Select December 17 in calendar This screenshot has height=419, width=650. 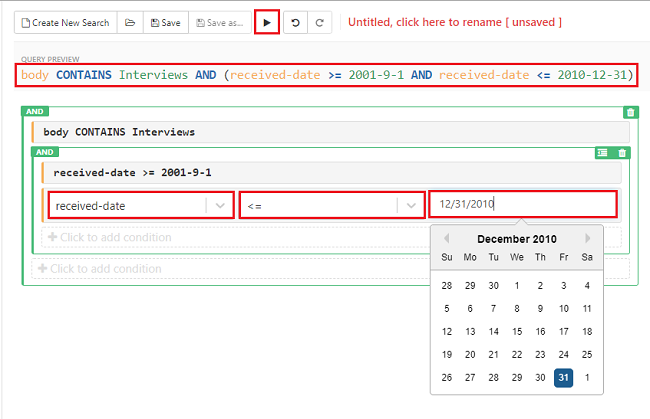[564, 332]
